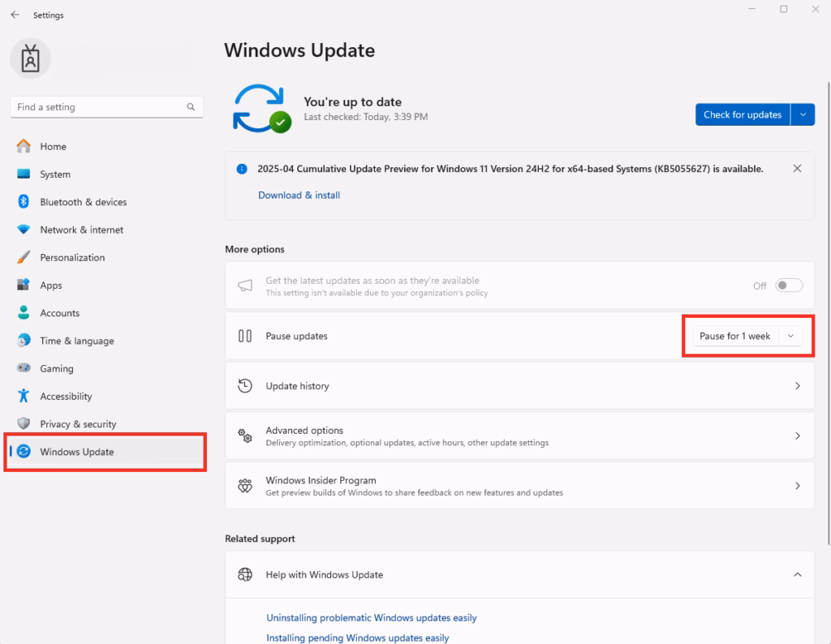Image resolution: width=831 pixels, height=644 pixels.
Task: Open Windows Insider Program via its chevron
Action: 798,486
